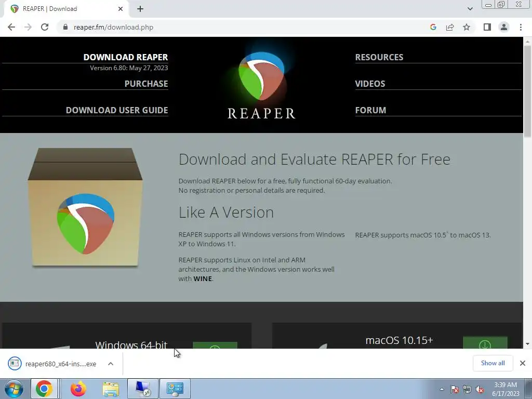Reload the REAPER download page

(45, 27)
